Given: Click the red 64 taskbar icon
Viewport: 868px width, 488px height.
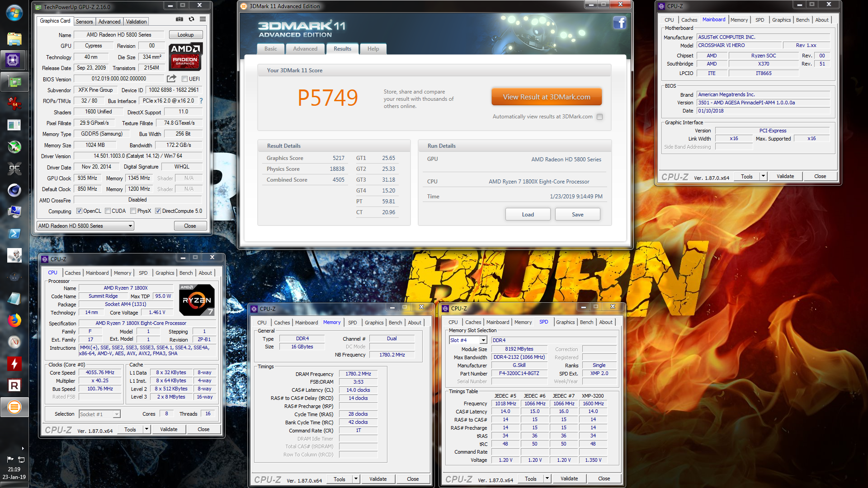Looking at the screenshot, I should (x=14, y=103).
